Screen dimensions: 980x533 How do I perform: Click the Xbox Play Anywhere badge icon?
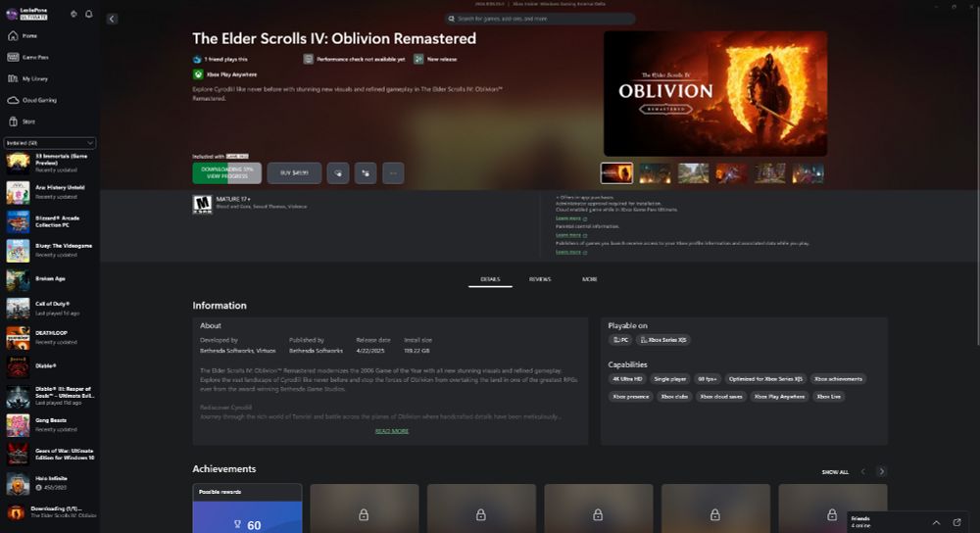198,74
